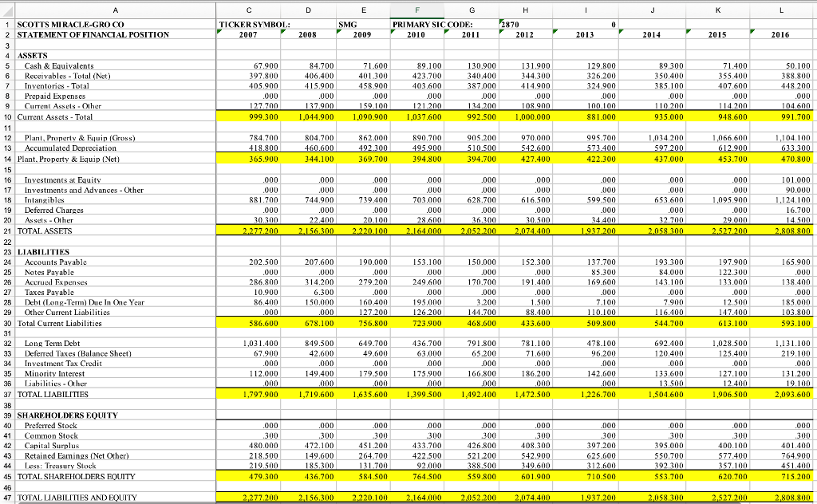The image size is (817, 504).
Task: Select the Cash & Equivalents row label cell
Action: pos(60,65)
